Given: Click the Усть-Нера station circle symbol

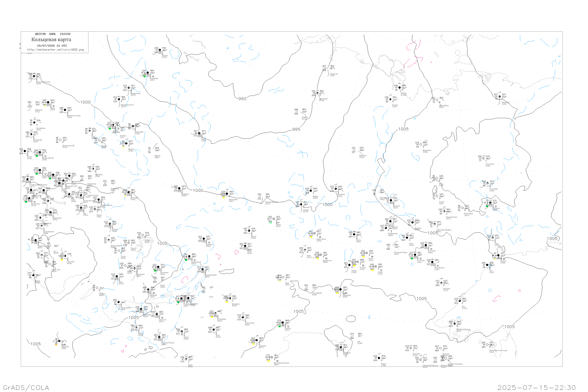Looking at the screenshot, I should click(x=487, y=183).
